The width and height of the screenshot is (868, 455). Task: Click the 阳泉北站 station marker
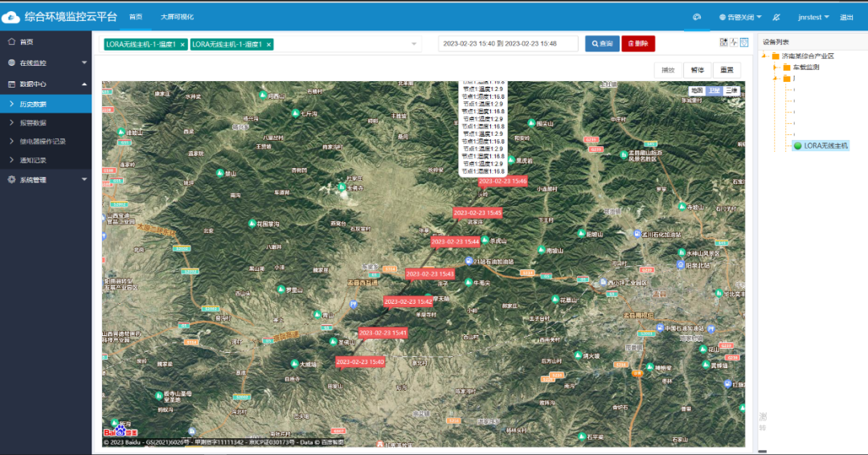pyautogui.click(x=681, y=265)
